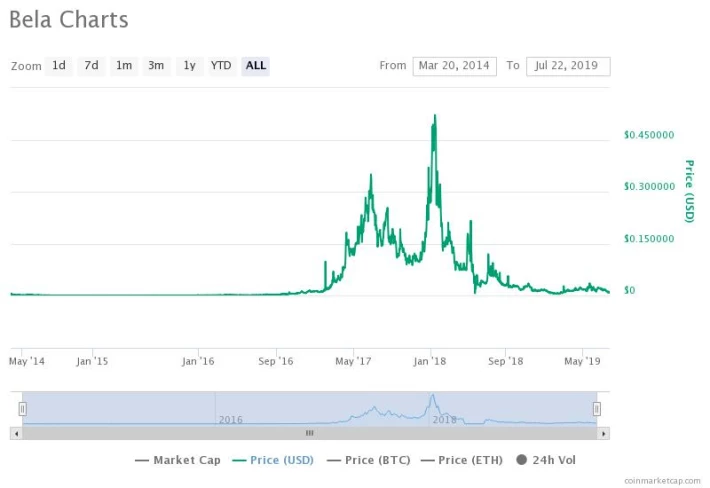Toggle the Price (BTC) series
The width and height of the screenshot is (710, 488).
(369, 460)
